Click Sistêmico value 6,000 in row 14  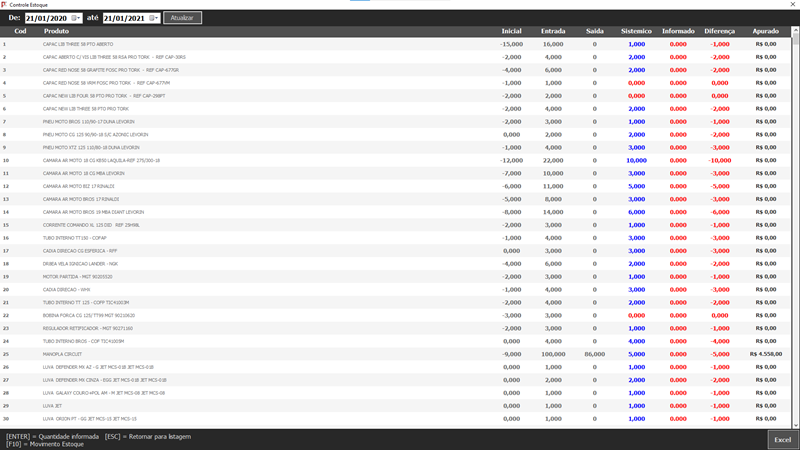636,212
